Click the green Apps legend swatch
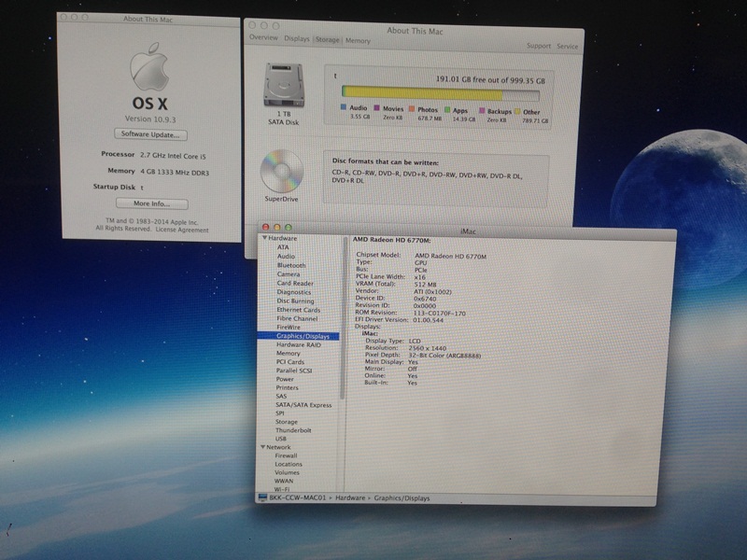Image resolution: width=747 pixels, height=560 pixels. [x=447, y=110]
